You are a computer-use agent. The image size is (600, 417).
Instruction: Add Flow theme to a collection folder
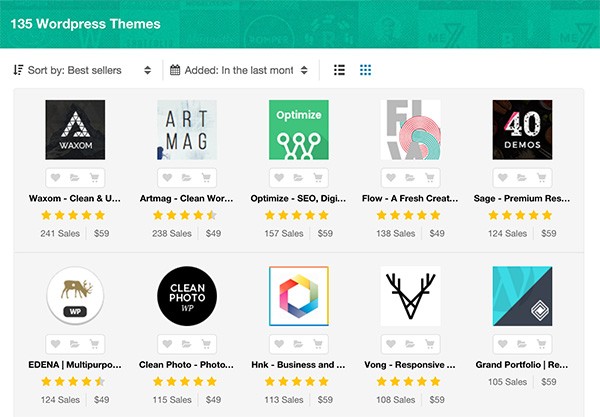410,178
